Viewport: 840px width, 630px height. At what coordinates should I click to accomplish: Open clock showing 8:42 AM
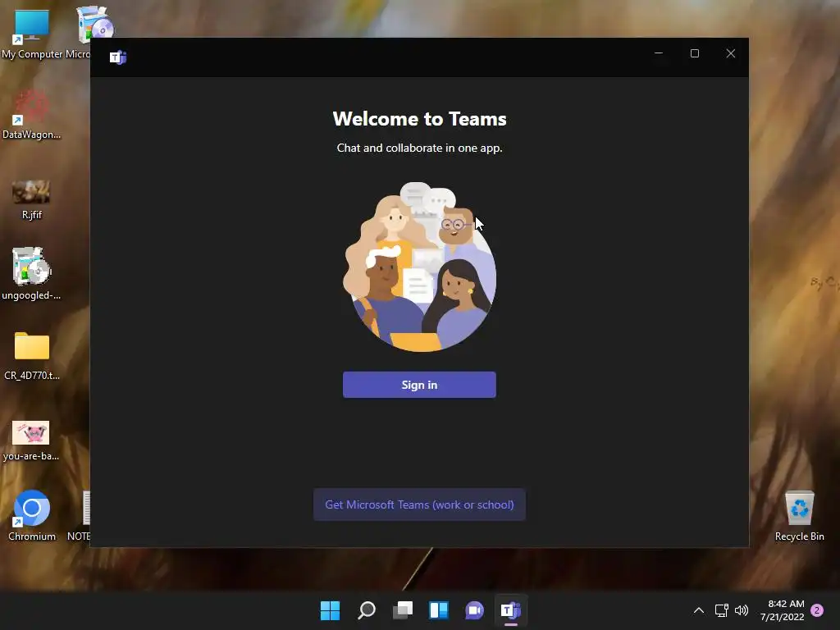click(782, 610)
